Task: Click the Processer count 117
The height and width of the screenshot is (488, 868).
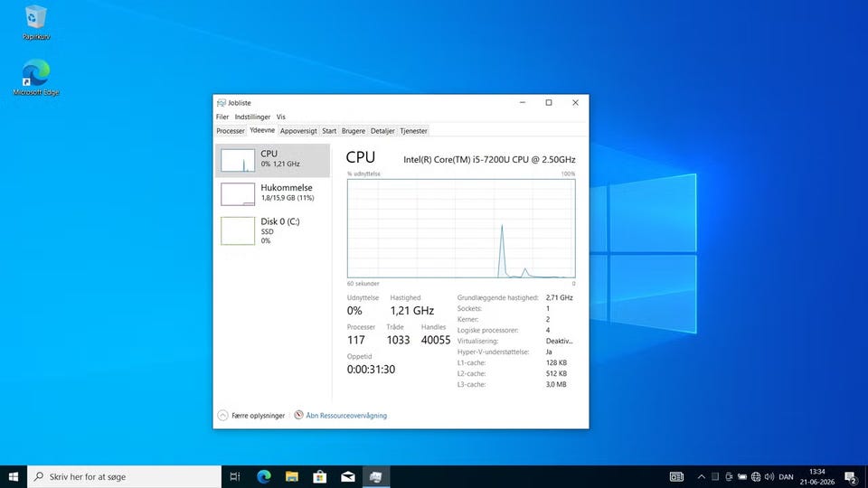Action: [356, 340]
